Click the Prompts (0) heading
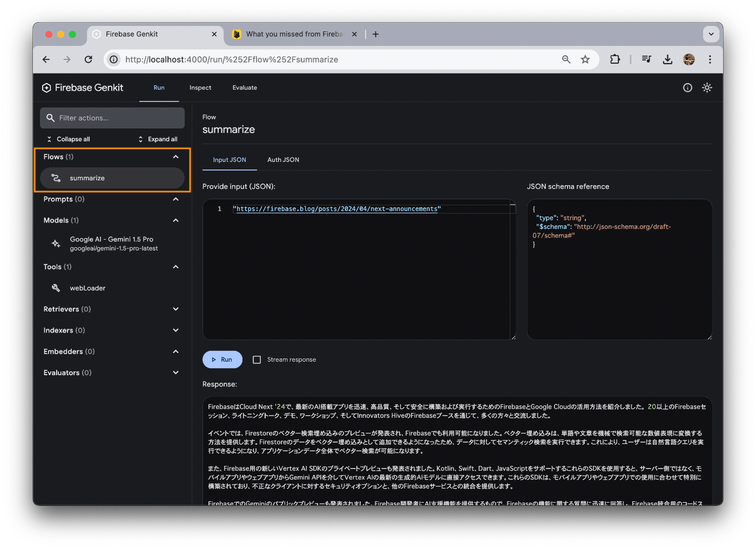Viewport: 756px width, 549px height. point(64,199)
